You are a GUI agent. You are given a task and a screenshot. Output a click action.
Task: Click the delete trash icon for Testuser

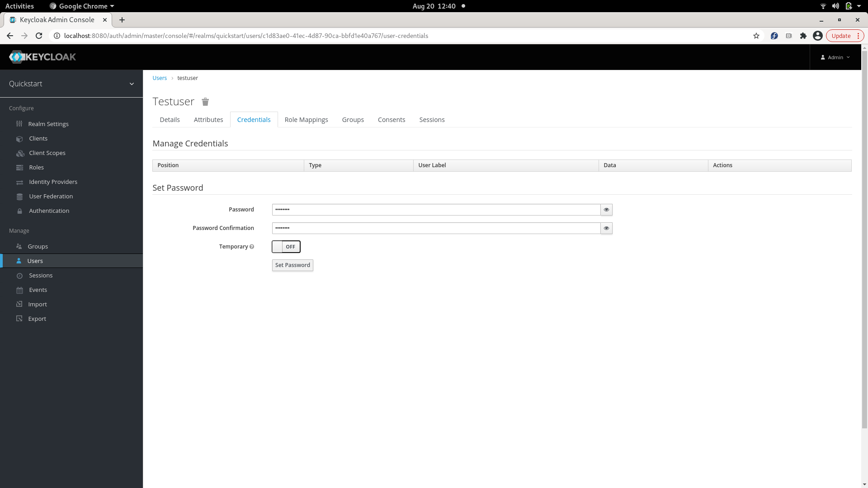click(205, 101)
